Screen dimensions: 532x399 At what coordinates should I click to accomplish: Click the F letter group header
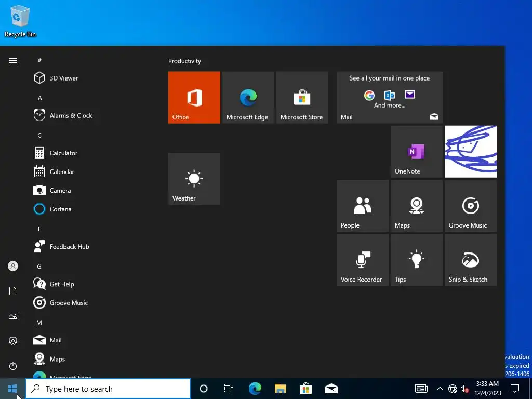39,229
